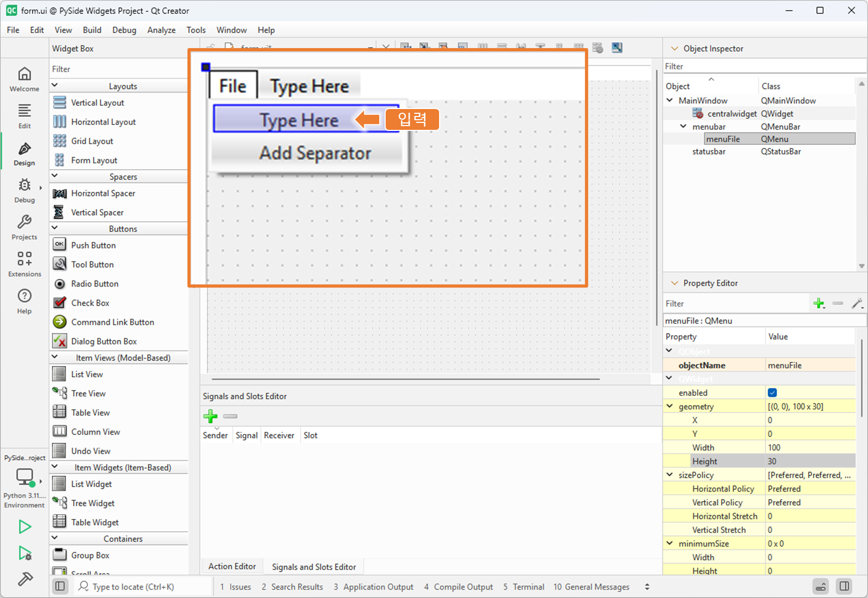This screenshot has height=598, width=868.
Task: Collapse the Layouts category
Action: [x=54, y=86]
